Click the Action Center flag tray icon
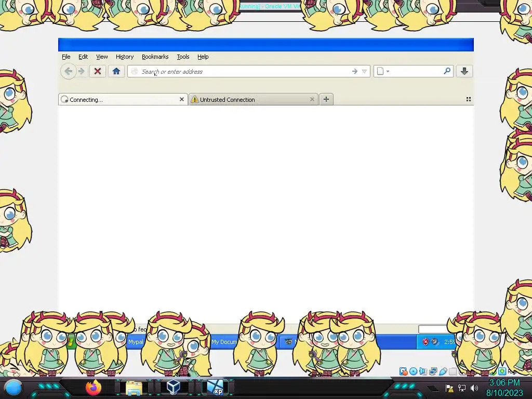The image size is (532, 399). (449, 388)
